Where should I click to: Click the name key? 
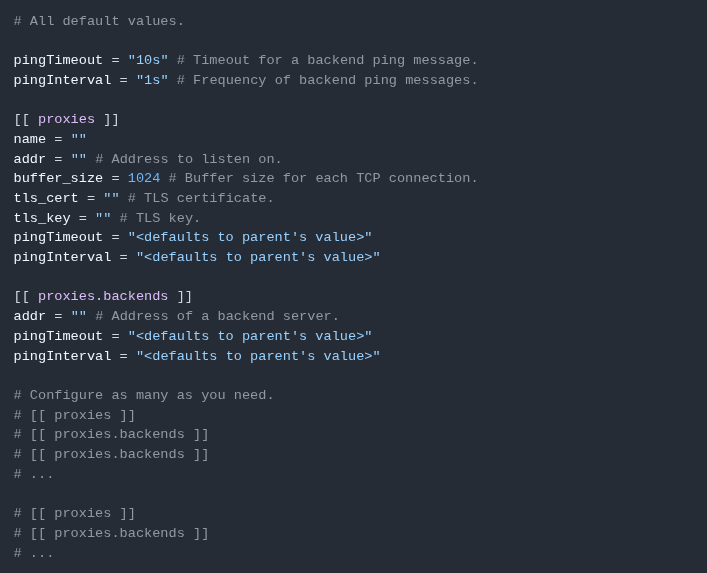(29, 139)
